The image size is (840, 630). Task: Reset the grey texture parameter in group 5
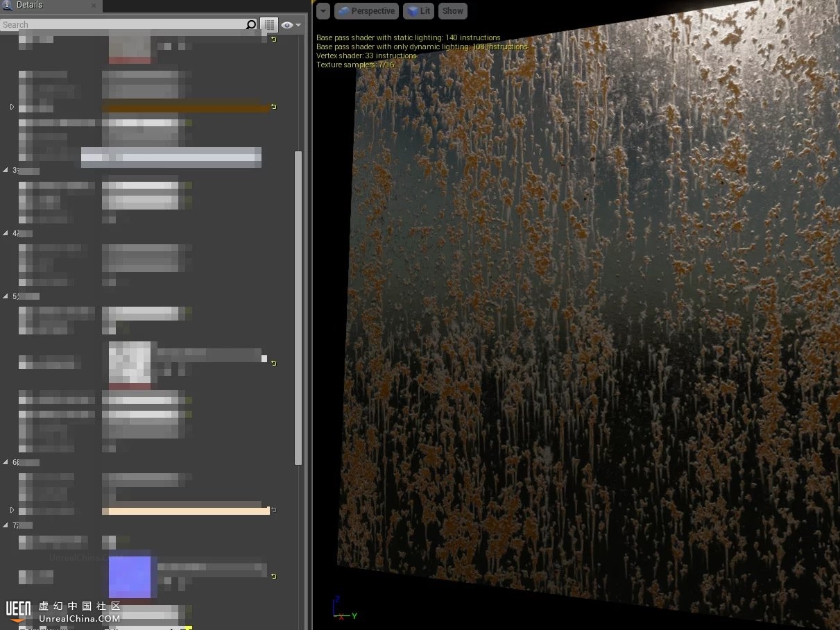tap(273, 363)
